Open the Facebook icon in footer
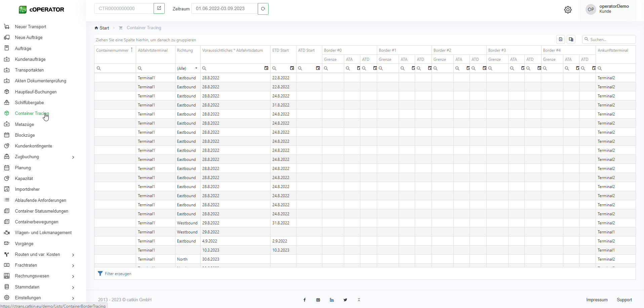Viewport: 644px width, 308px height. point(305,300)
